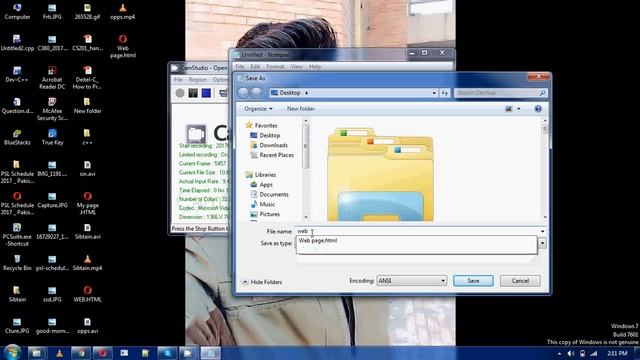Click the Desktop address bar path
The image size is (640, 360).
(x=290, y=93)
